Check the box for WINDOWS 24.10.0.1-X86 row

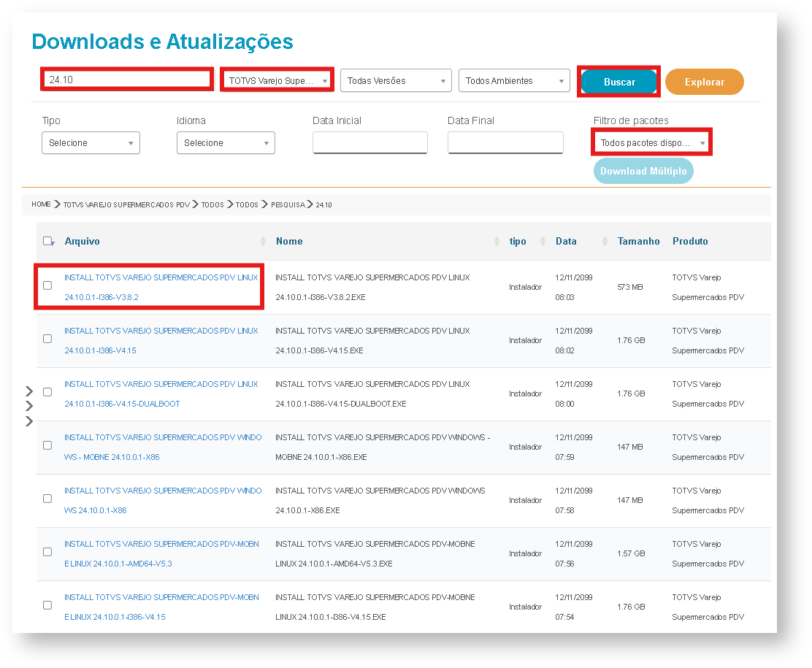(x=47, y=499)
